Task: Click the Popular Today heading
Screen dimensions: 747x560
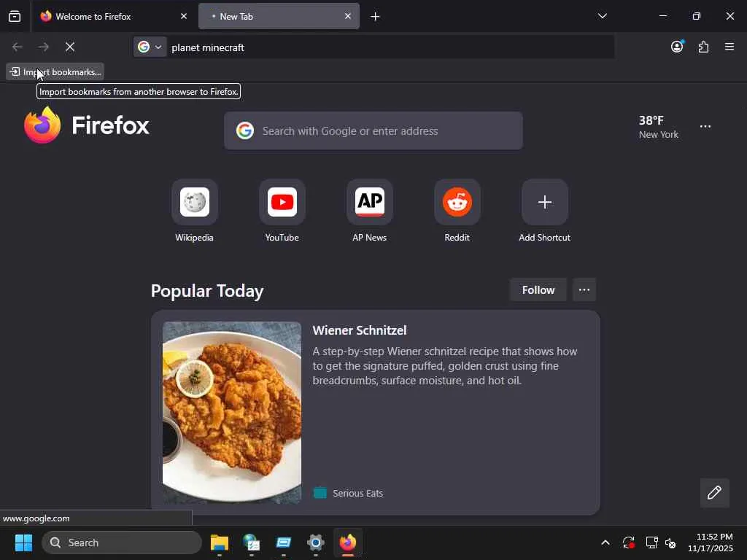Action: (207, 290)
